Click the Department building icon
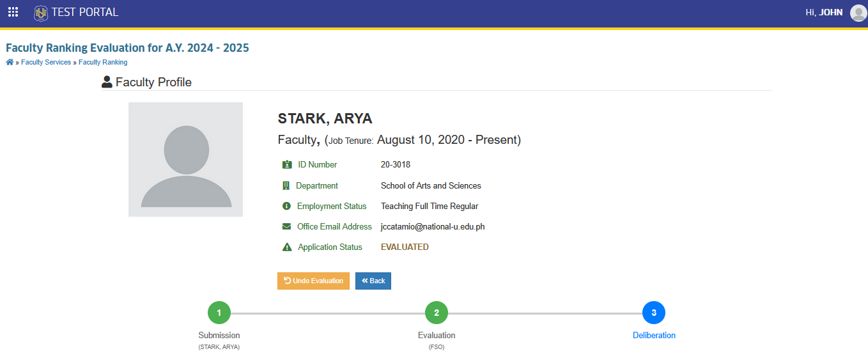The image size is (868, 358). [286, 186]
